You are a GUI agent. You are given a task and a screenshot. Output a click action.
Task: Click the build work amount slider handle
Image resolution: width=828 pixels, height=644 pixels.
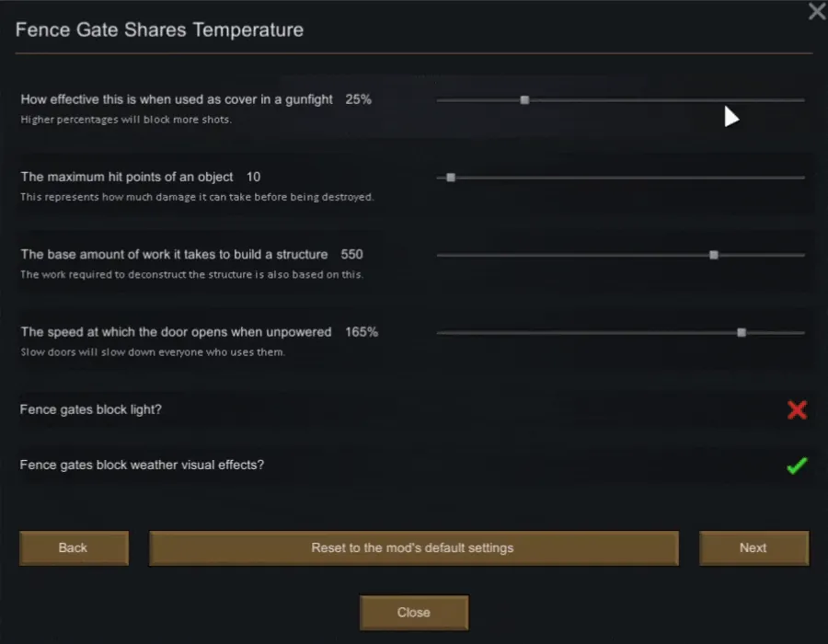click(714, 255)
